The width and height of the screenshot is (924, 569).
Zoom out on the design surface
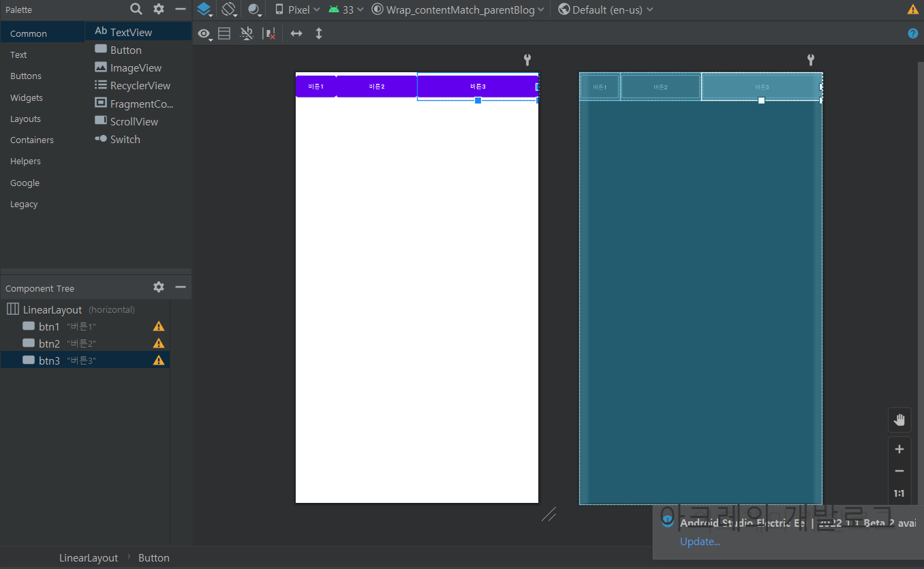tap(899, 471)
